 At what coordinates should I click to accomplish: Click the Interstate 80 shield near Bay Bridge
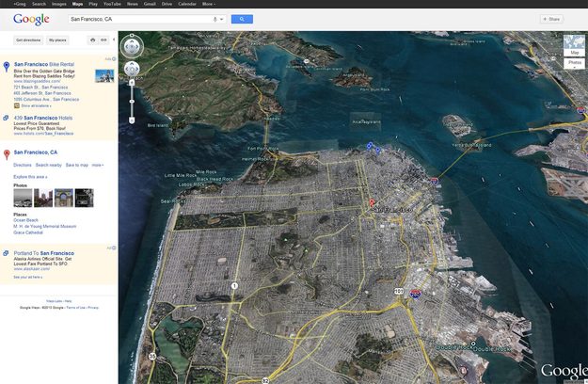(435, 181)
